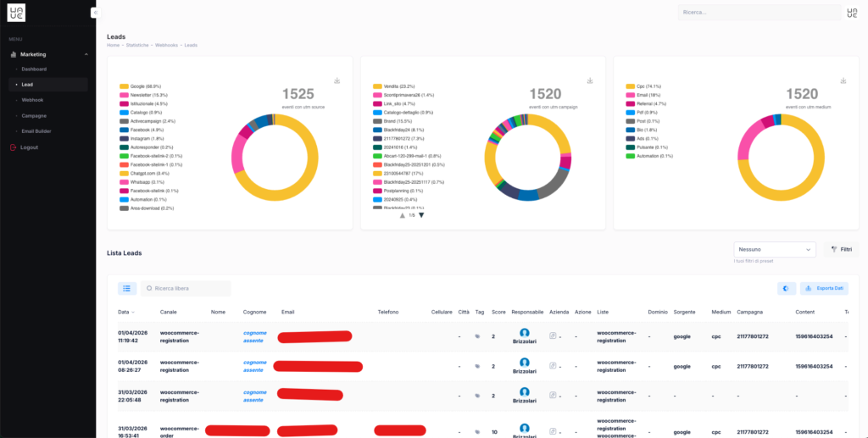The height and width of the screenshot is (438, 868).
Task: Go to previous legend page in campaign chart
Action: (403, 215)
